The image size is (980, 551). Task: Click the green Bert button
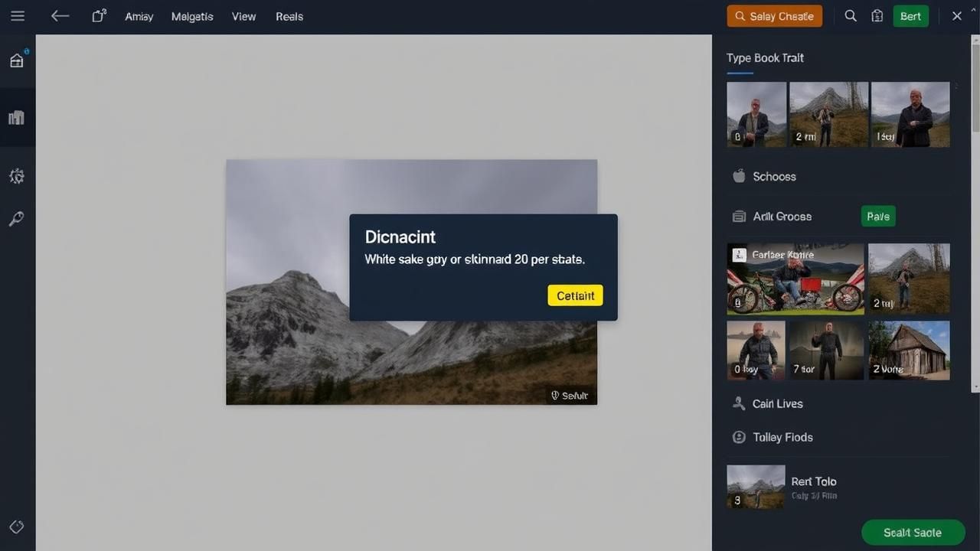point(910,16)
